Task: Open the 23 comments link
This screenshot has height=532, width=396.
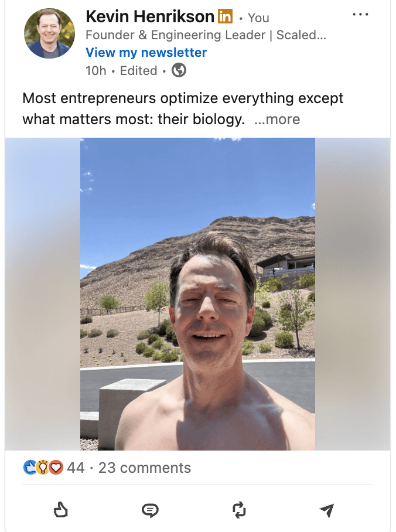Action: pyautogui.click(x=145, y=468)
